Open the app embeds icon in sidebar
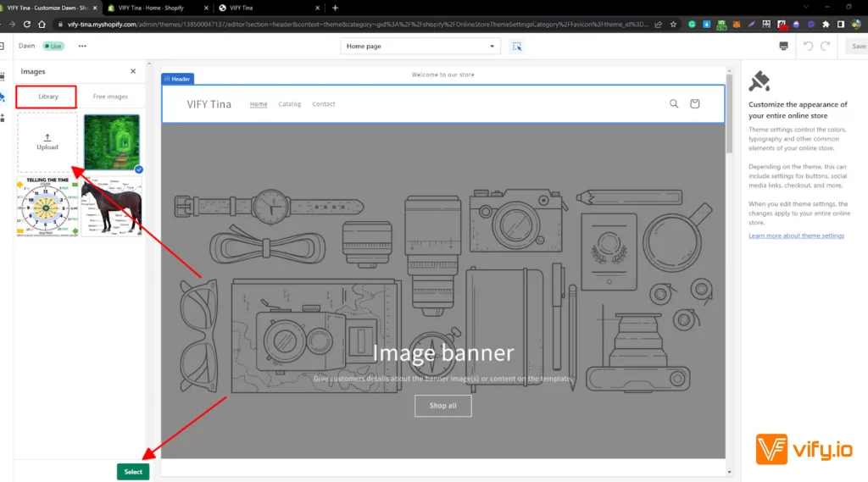Image resolution: width=868 pixels, height=482 pixels. 3,118
